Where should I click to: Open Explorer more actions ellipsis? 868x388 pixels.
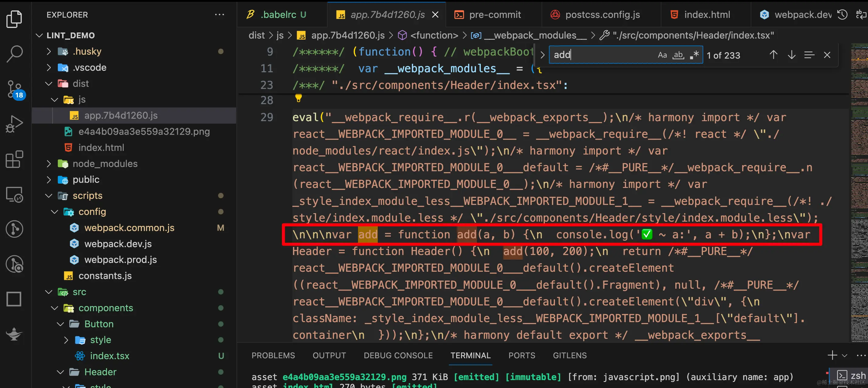(220, 15)
